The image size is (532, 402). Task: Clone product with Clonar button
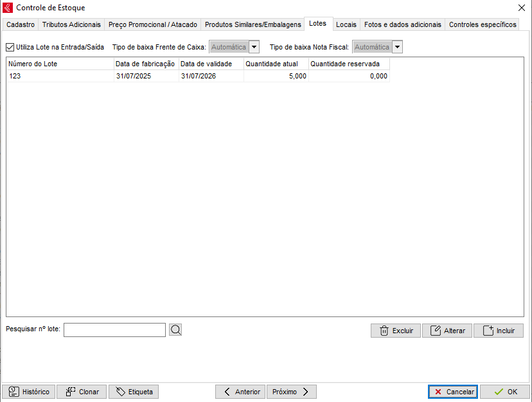82,392
